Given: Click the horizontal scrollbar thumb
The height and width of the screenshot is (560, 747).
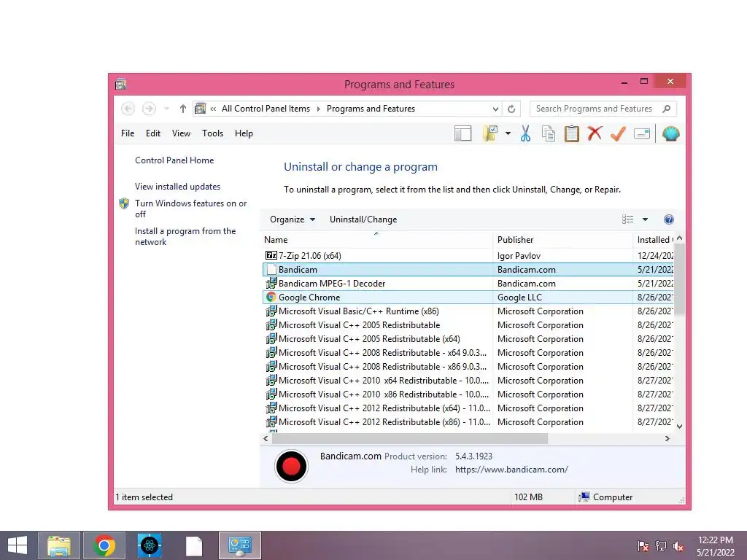Looking at the screenshot, I should click(410, 438).
